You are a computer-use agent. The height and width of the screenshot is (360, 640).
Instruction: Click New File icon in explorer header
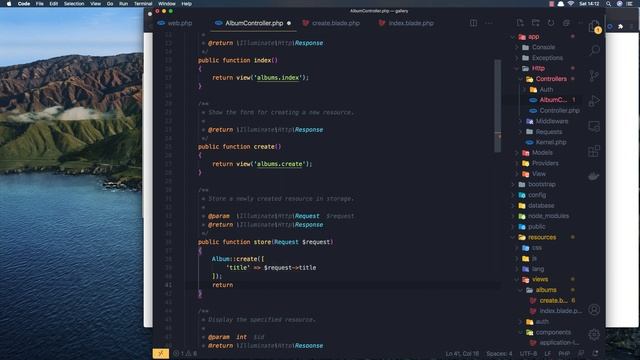click(x=520, y=23)
